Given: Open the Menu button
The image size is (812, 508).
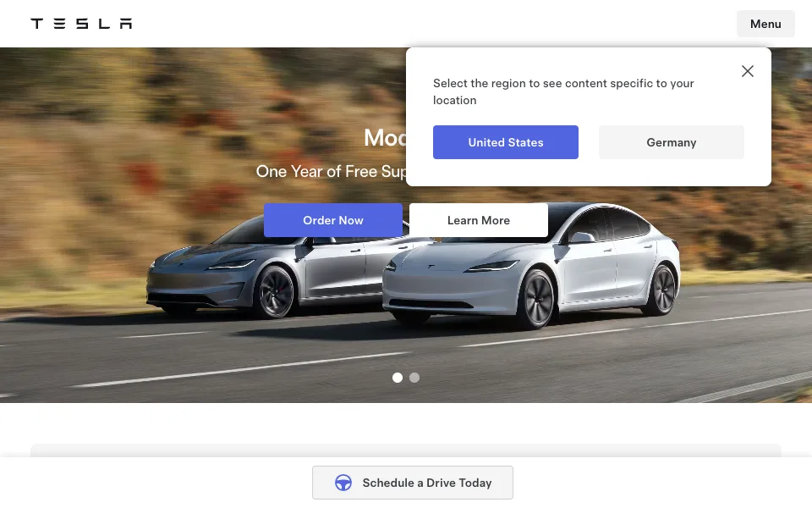Looking at the screenshot, I should [765, 24].
